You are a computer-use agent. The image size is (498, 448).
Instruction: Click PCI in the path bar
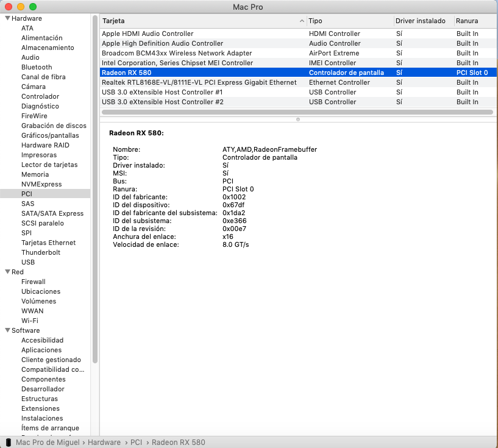(x=137, y=443)
